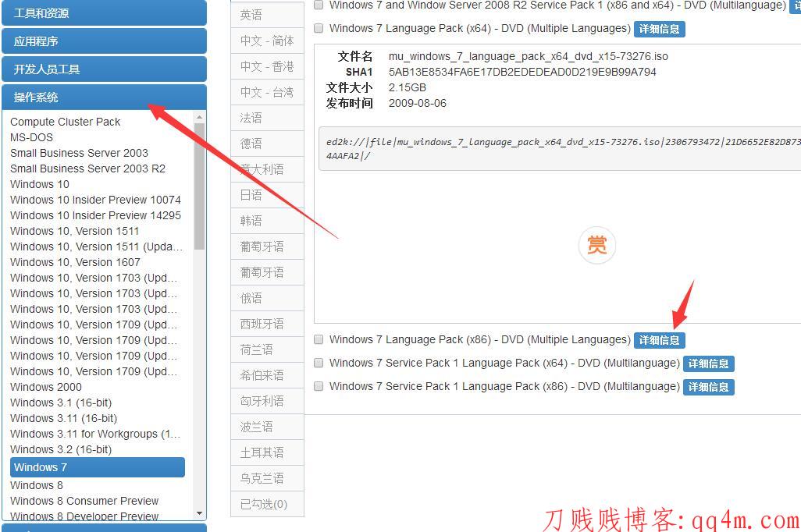Tick the Windows 7 Language Pack (x86) checkbox
801x532 pixels.
point(319,339)
